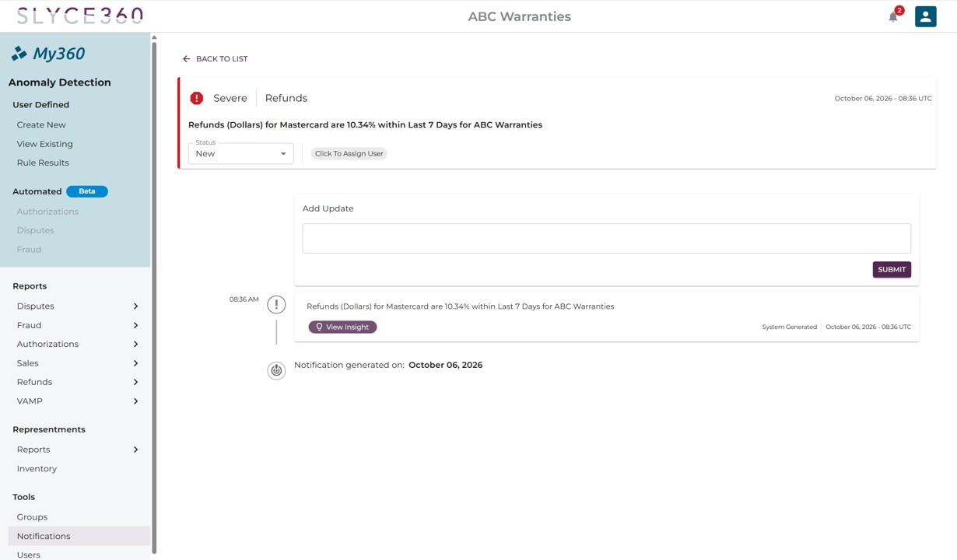Click the ABC Warranties page title
Image resolution: width=957 pixels, height=560 pixels.
tap(520, 16)
